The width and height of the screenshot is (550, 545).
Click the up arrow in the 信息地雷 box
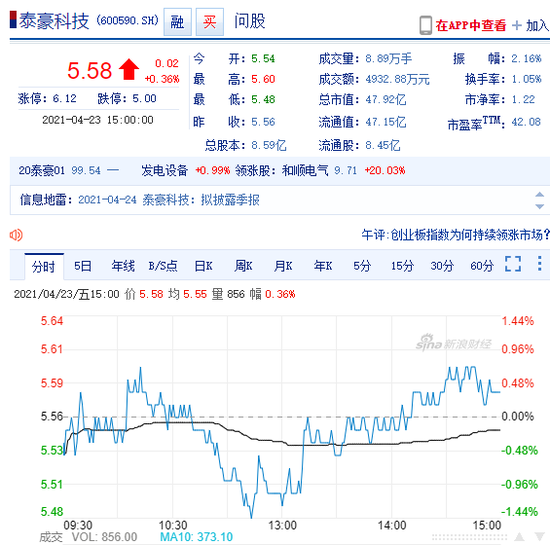539,195
